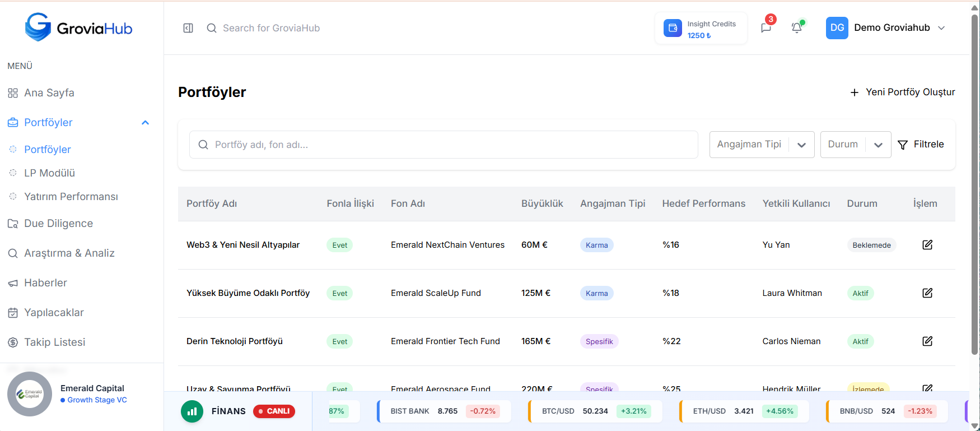980x431 pixels.
Task: Collapse the Portföyler sidebar section
Action: [x=145, y=123]
